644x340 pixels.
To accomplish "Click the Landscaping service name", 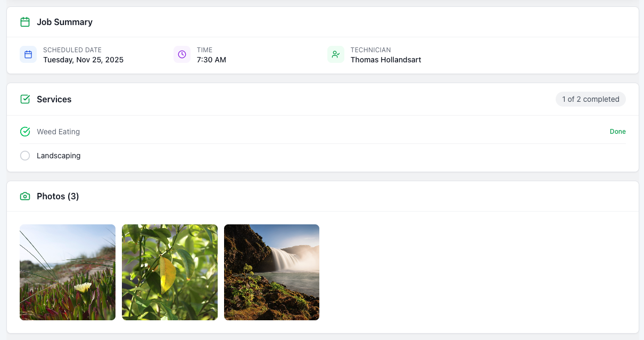I will [59, 156].
